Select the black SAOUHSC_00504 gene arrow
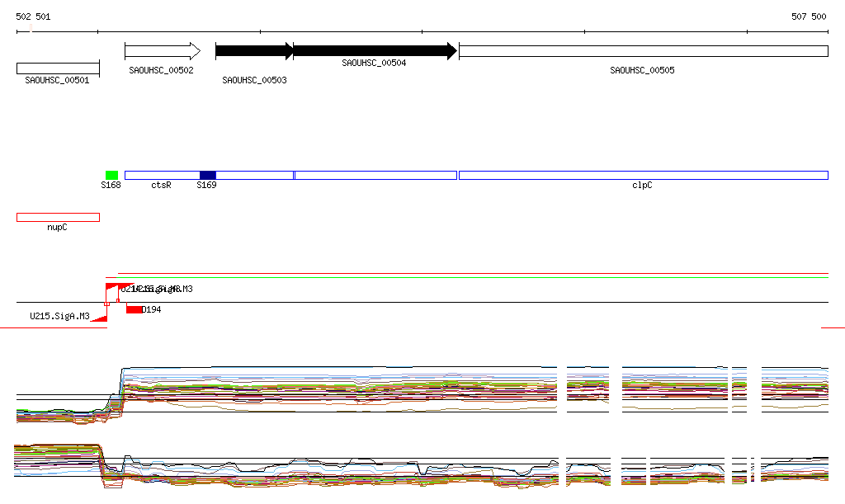This screenshot has height=504, width=845. tap(375, 51)
